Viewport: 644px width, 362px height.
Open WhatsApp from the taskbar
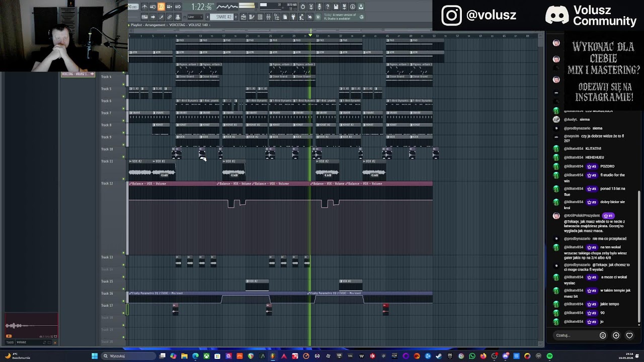[472, 356]
